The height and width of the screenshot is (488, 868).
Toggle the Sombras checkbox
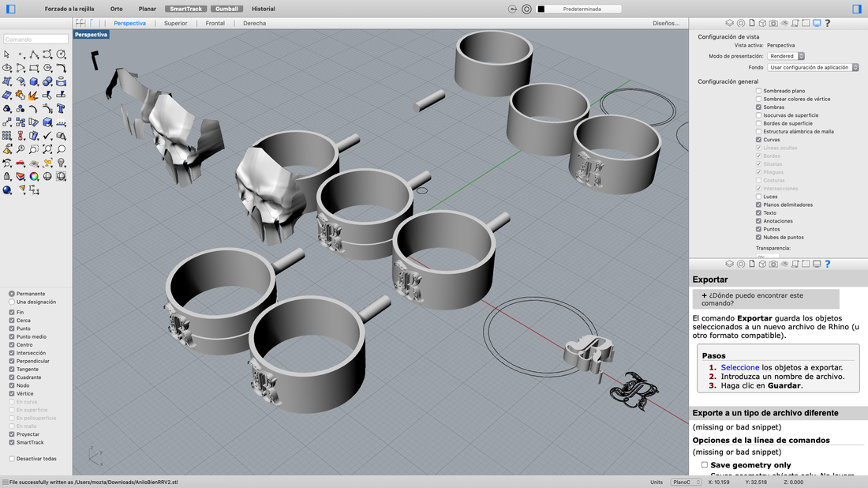(758, 107)
